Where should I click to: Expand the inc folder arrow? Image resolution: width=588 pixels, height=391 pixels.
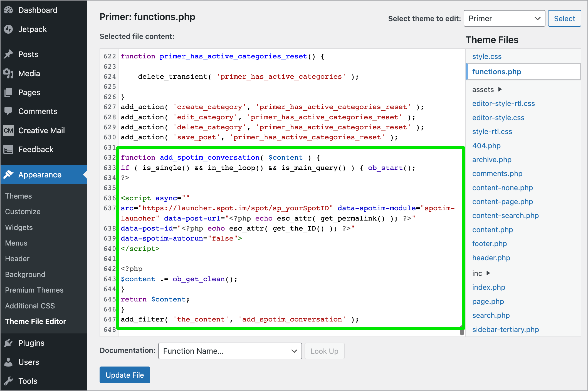pos(488,273)
